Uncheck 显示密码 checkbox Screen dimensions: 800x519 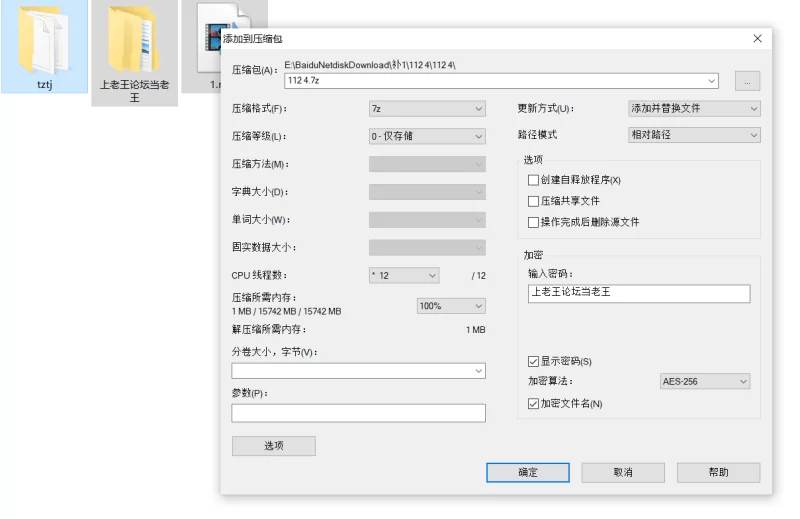coord(533,361)
